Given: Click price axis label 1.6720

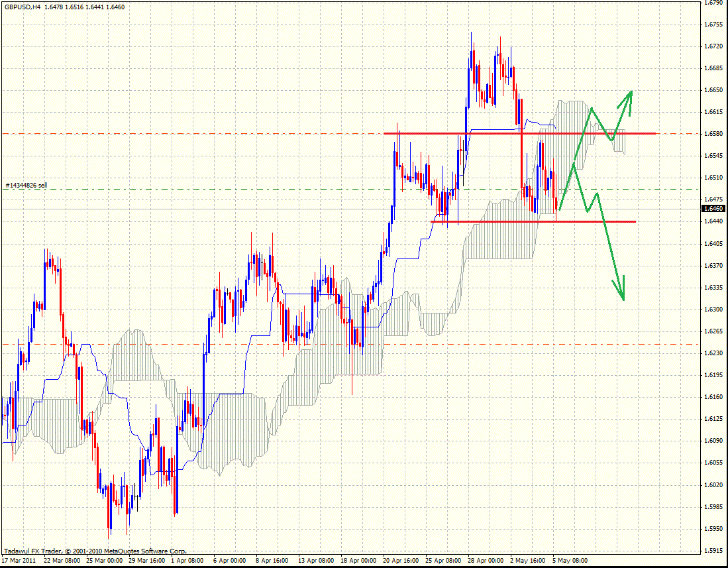Looking at the screenshot, I should tap(713, 46).
